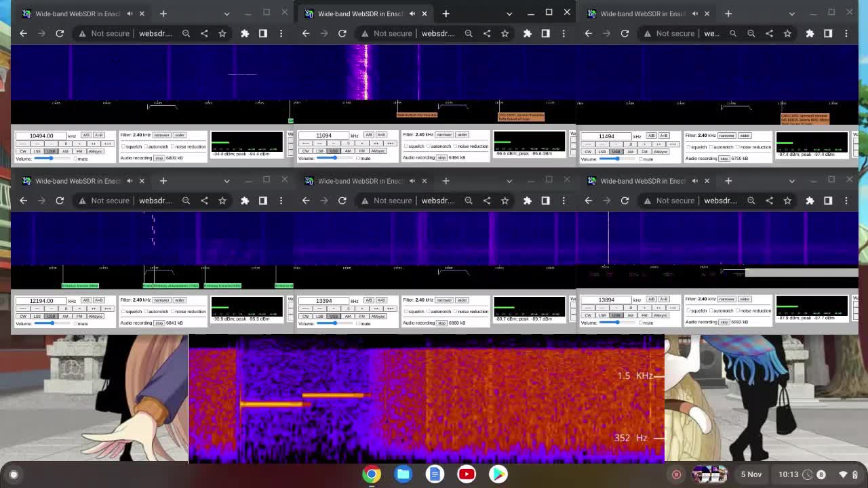This screenshot has height=488, width=868.
Task: Open the Files app from the shelf
Action: click(x=403, y=474)
